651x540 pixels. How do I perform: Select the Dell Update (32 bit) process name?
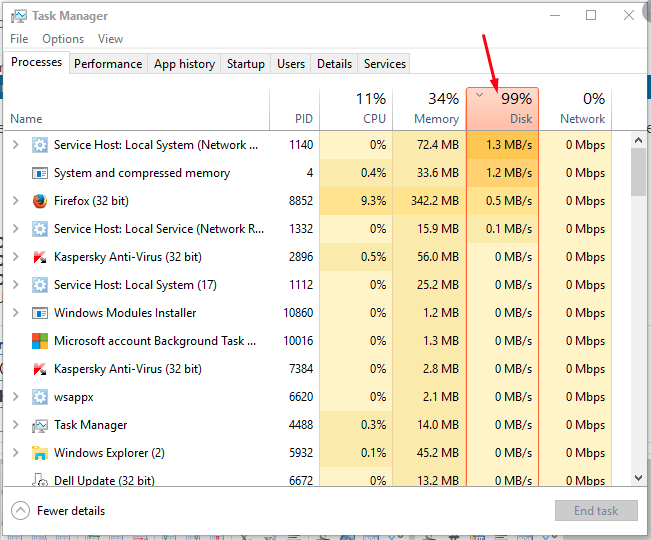coord(104,480)
